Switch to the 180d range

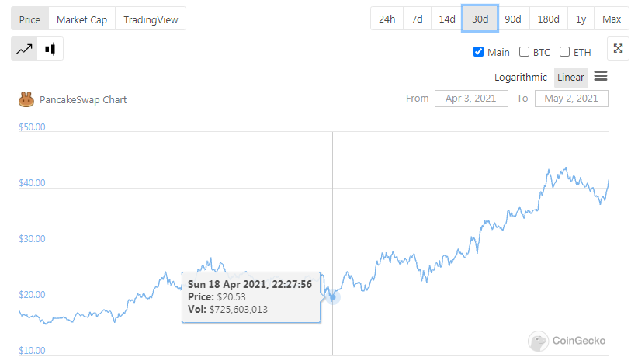(548, 19)
